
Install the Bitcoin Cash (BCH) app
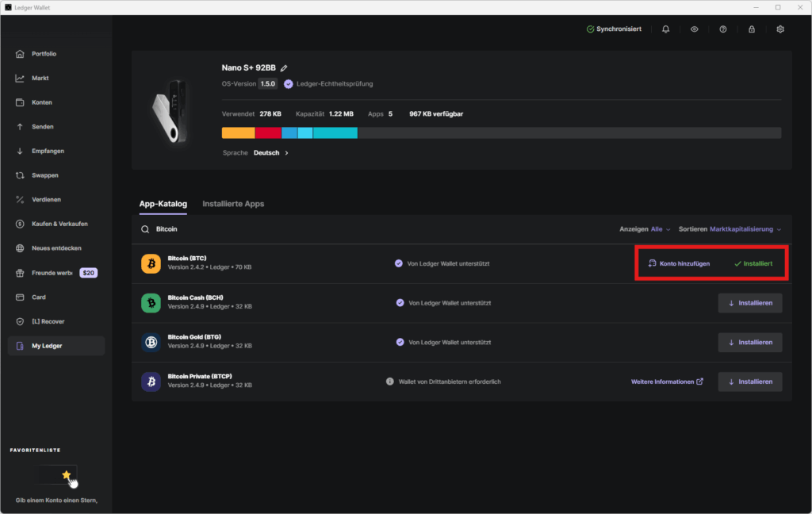pyautogui.click(x=749, y=303)
